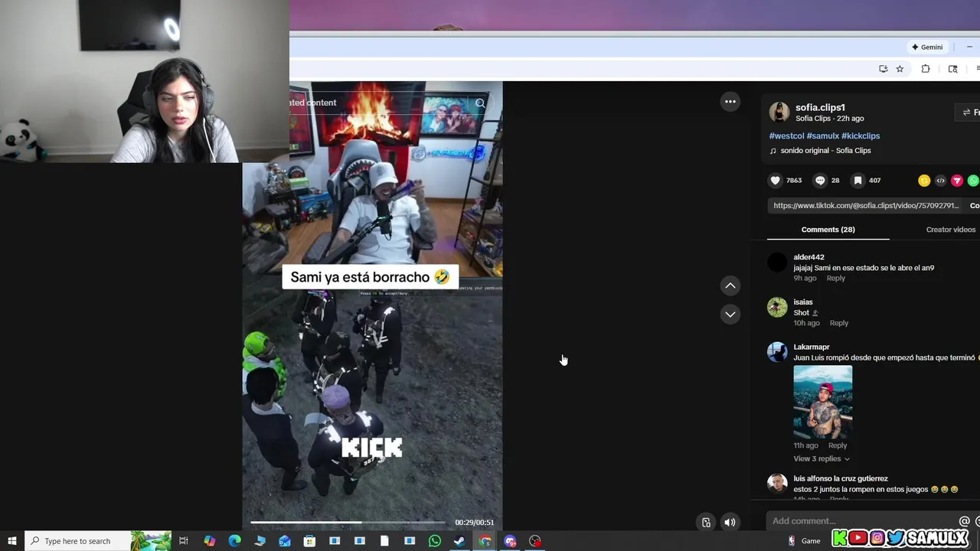
Task: Click the search magnifier atop the video
Action: pyautogui.click(x=480, y=103)
